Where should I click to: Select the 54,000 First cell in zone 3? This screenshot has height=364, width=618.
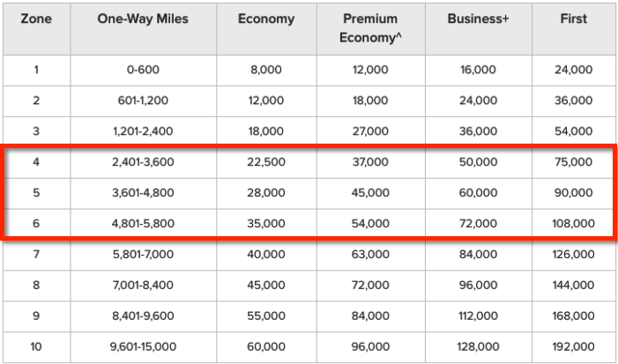point(574,131)
